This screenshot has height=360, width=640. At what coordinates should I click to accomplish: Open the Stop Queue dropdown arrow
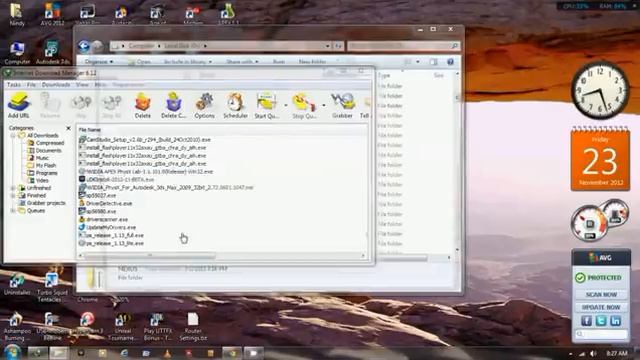[x=323, y=105]
